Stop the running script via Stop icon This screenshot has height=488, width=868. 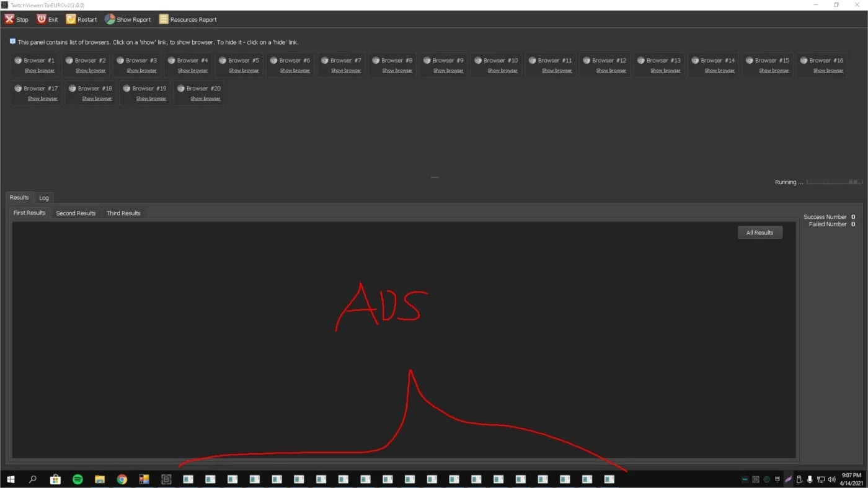(9, 19)
